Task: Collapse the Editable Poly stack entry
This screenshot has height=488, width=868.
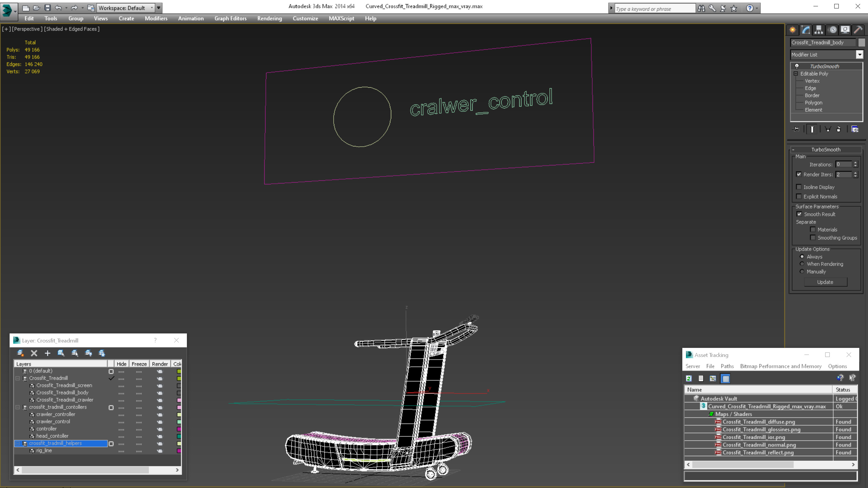Action: 796,74
